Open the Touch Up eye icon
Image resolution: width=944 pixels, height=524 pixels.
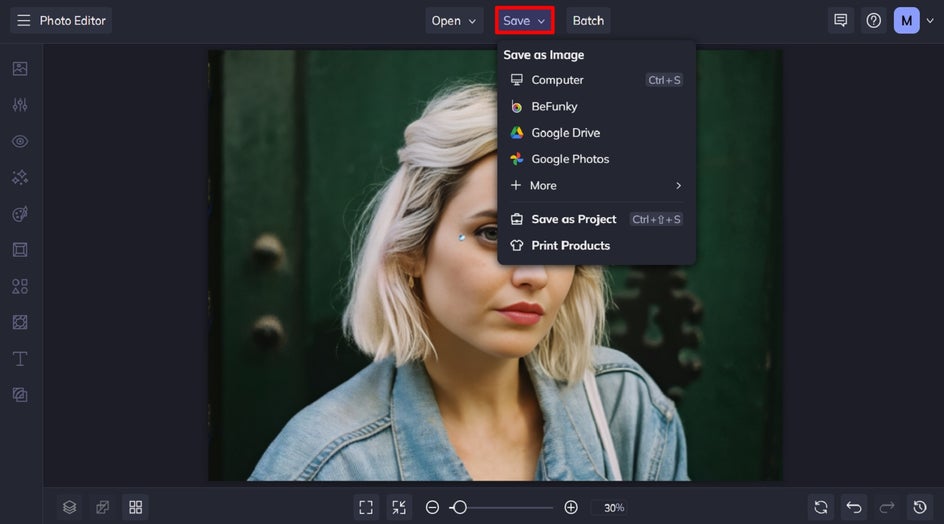[20, 142]
